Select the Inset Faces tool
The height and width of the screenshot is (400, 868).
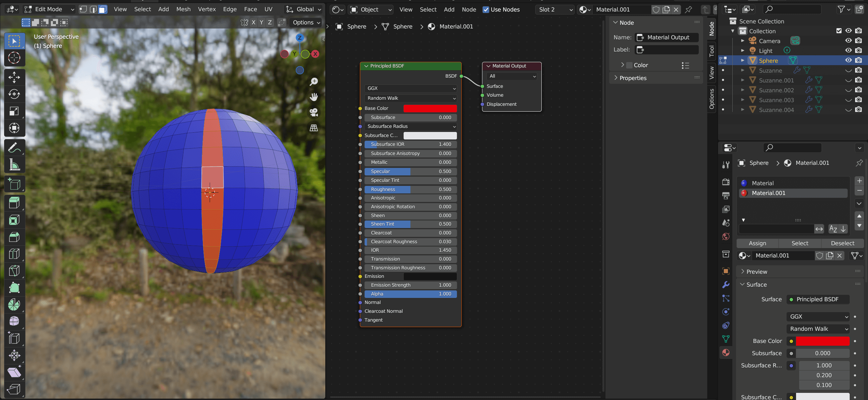click(x=14, y=220)
